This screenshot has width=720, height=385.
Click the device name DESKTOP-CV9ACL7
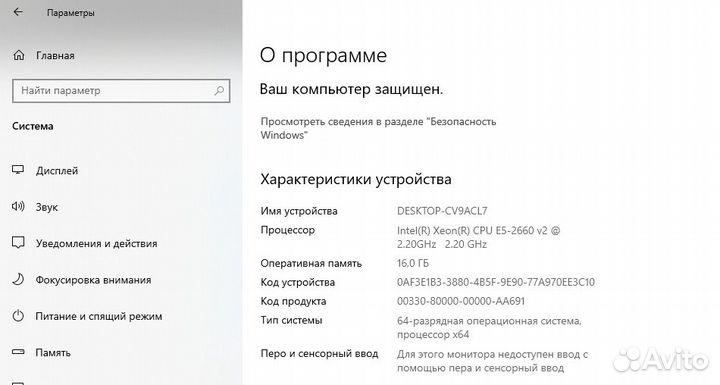click(x=442, y=211)
